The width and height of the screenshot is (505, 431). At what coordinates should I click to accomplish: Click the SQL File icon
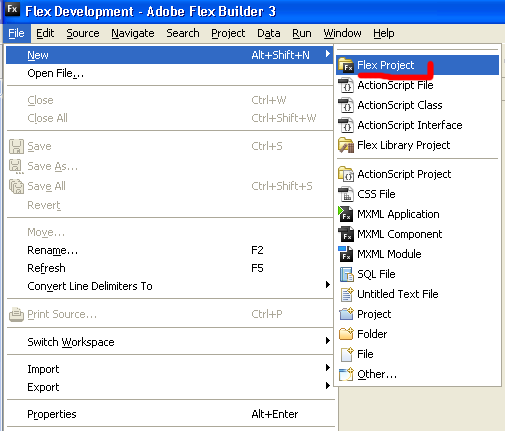tap(346, 274)
